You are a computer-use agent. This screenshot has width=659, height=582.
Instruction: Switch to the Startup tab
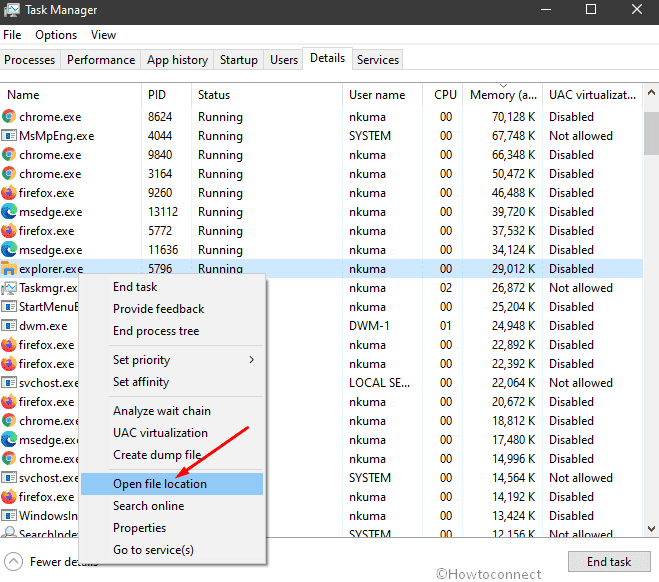(x=239, y=60)
